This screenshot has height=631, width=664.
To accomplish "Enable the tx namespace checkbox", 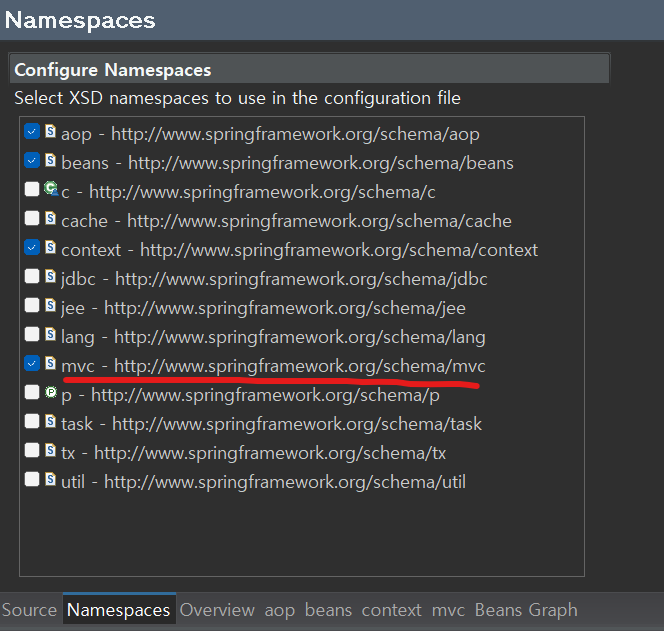I will tap(32, 451).
